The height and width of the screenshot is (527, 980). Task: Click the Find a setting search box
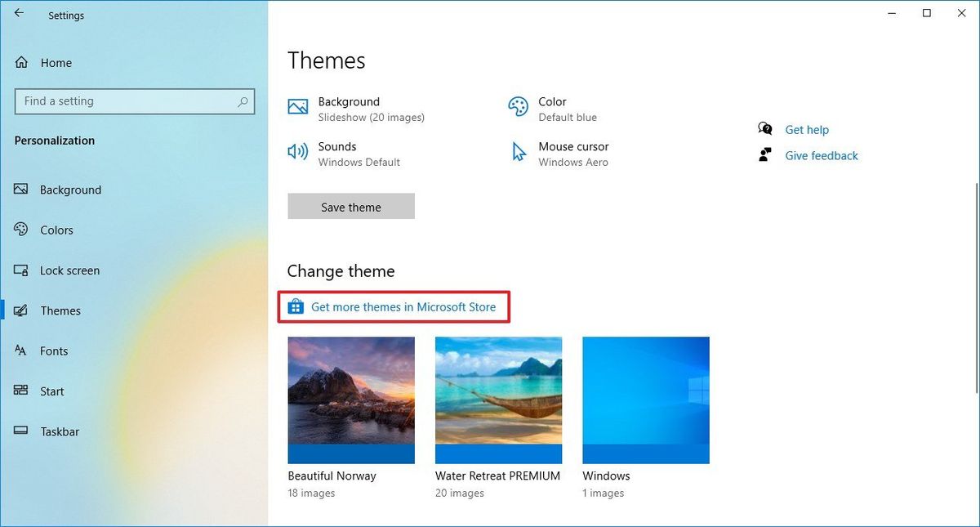point(134,100)
